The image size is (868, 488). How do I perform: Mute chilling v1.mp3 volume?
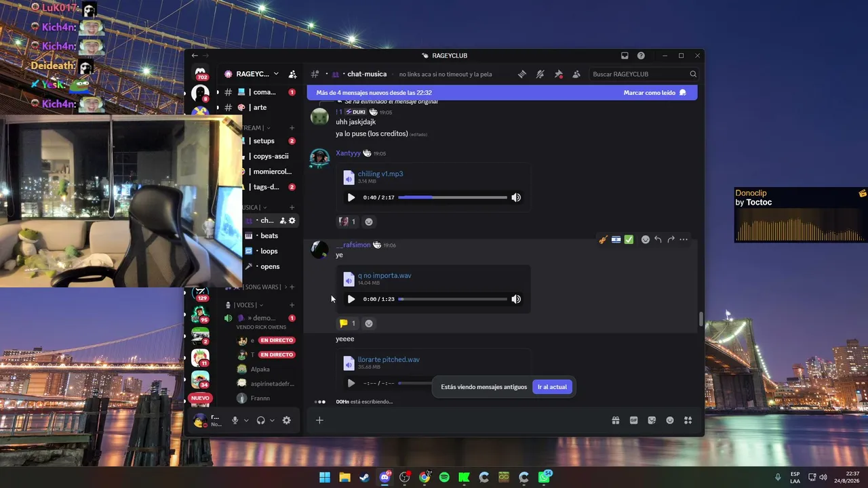coord(516,197)
